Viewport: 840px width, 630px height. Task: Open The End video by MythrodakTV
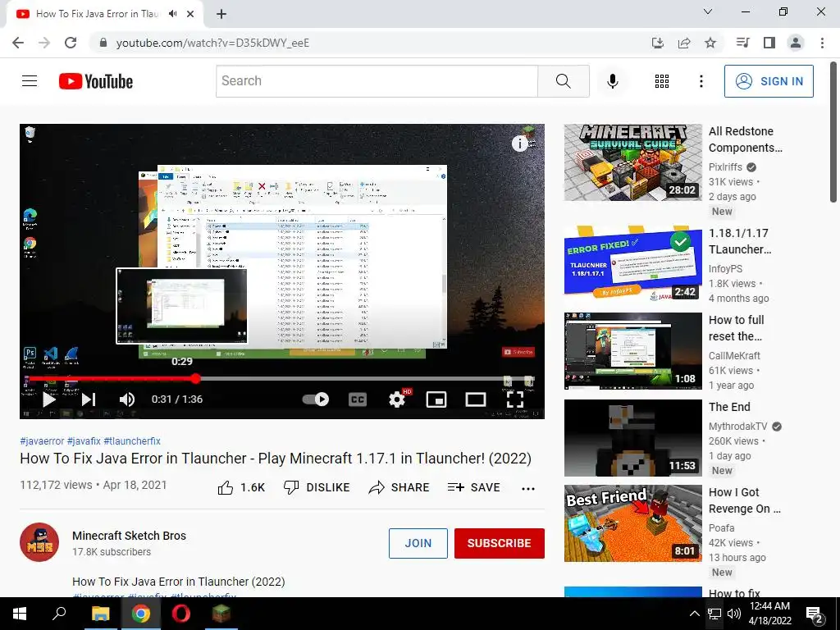pyautogui.click(x=632, y=438)
